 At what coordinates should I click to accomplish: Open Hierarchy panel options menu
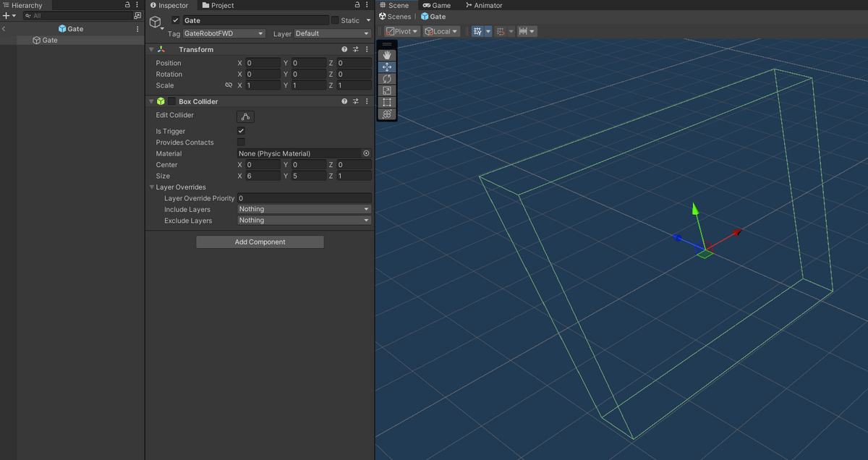click(137, 5)
